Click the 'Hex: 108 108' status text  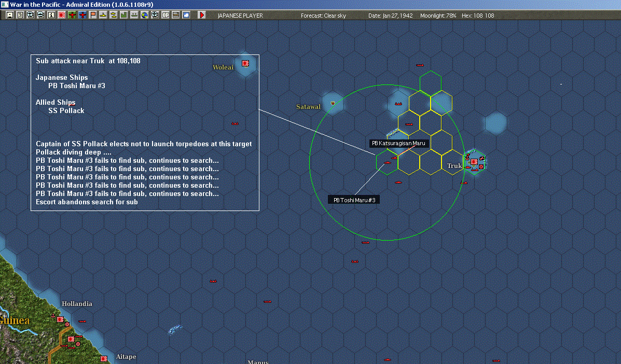tap(478, 16)
